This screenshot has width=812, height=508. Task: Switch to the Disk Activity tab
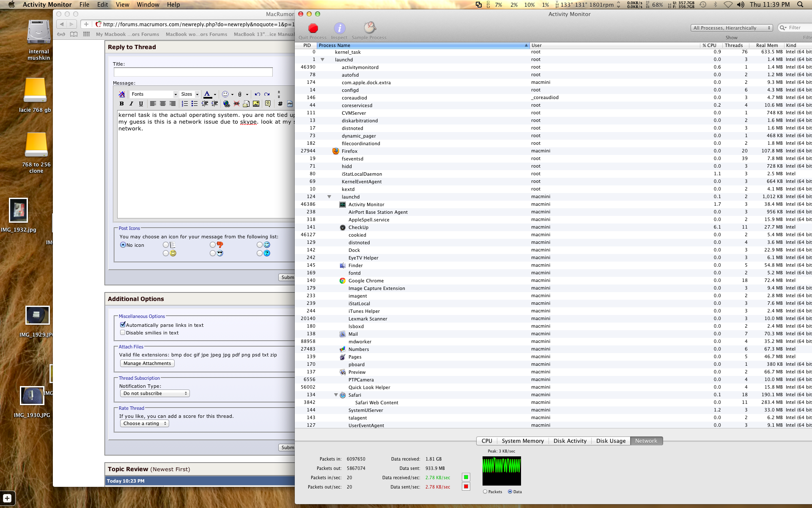click(x=570, y=441)
